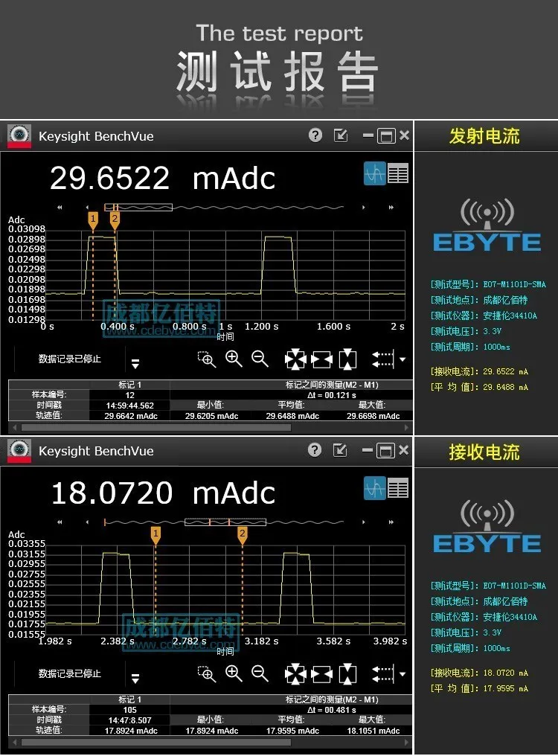Click horizontal scrollbar under upper measurement table
The image size is (558, 756).
click(x=208, y=426)
